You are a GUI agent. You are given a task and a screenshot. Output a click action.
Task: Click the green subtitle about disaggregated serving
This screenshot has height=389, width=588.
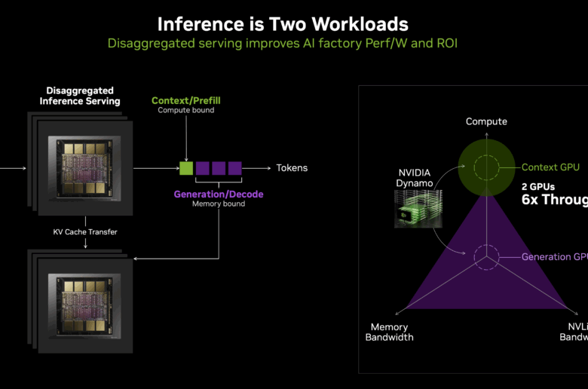[283, 43]
